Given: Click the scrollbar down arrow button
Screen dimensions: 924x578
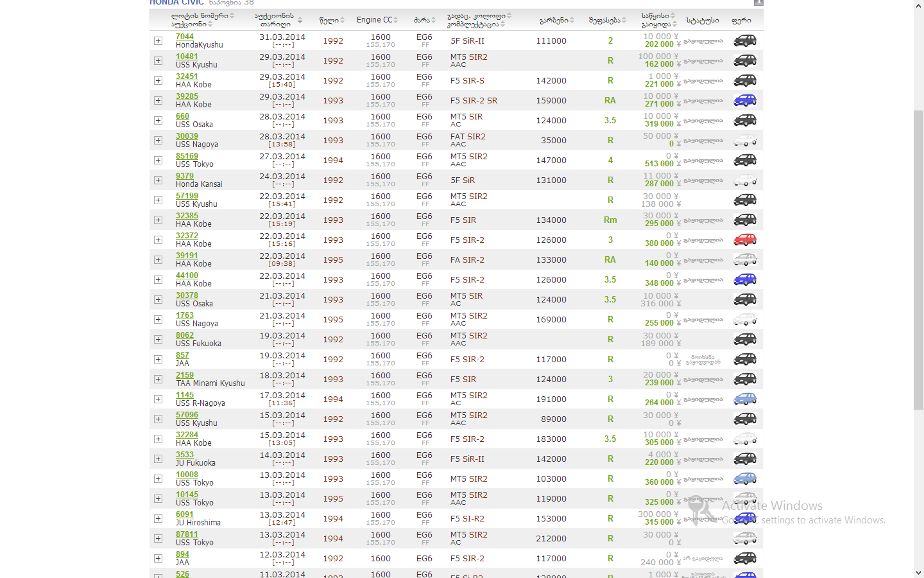Looking at the screenshot, I should [x=918, y=572].
